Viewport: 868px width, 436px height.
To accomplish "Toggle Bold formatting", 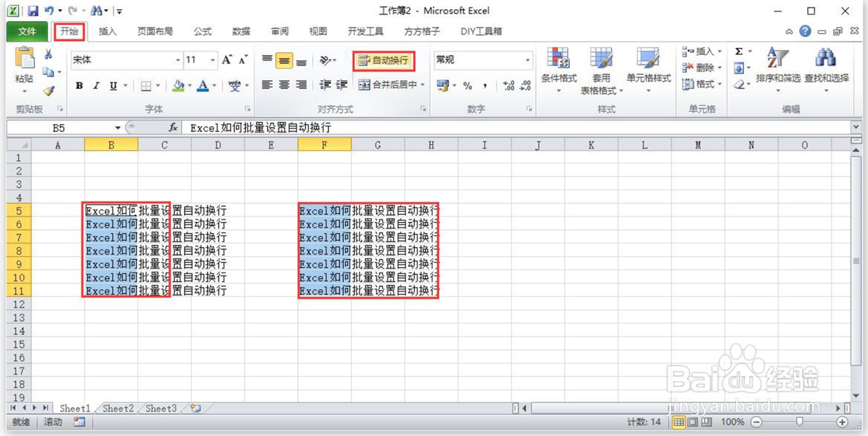I will [79, 85].
